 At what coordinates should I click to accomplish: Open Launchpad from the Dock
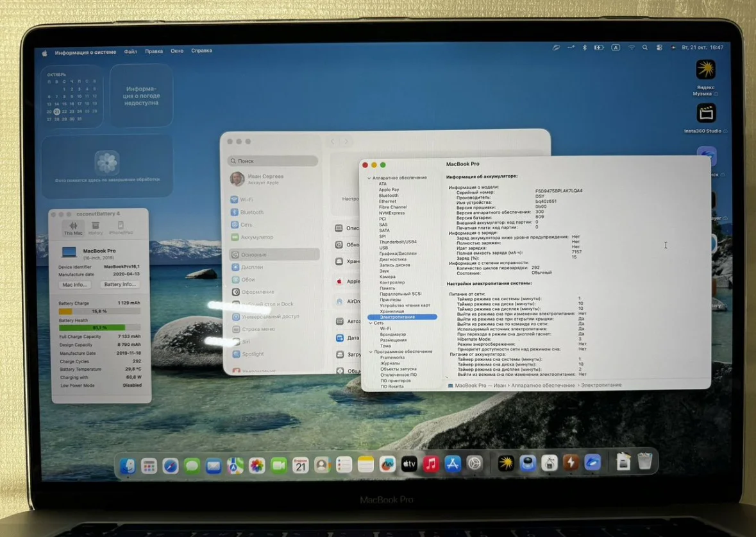149,466
